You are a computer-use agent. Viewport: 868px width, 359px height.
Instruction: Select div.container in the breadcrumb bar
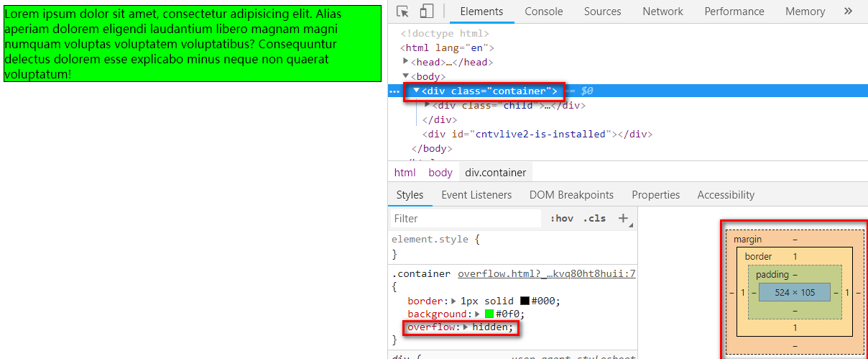pyautogui.click(x=495, y=173)
